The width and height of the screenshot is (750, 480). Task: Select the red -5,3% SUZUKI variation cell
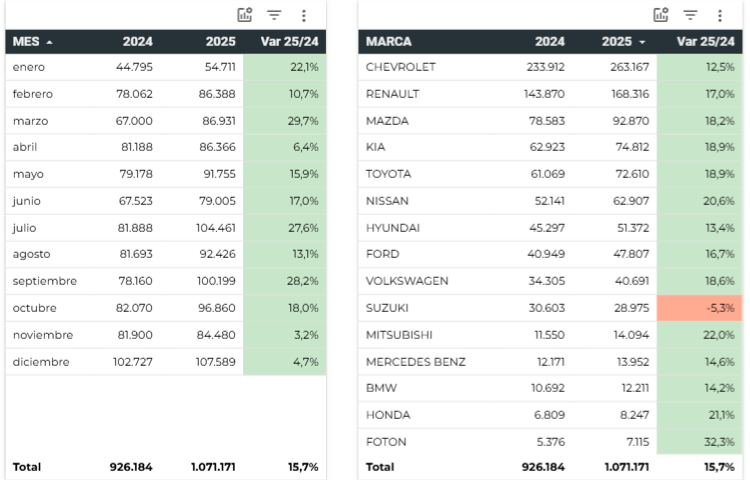[700, 308]
